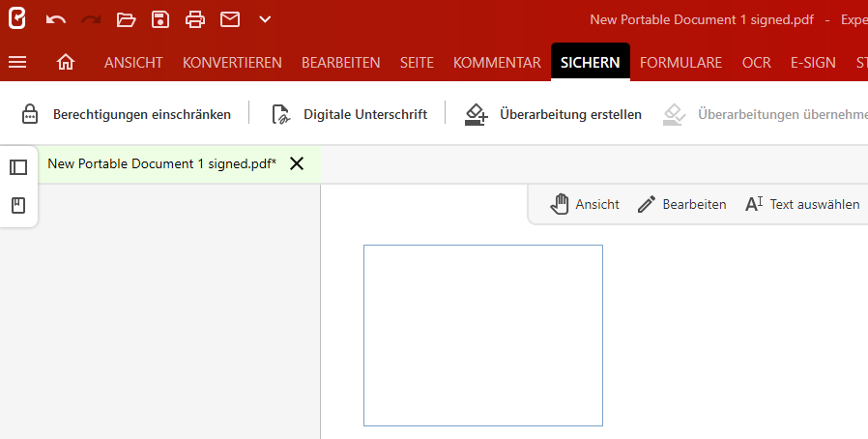Image resolution: width=868 pixels, height=439 pixels.
Task: Click the text select cursor icon
Action: [x=754, y=204]
